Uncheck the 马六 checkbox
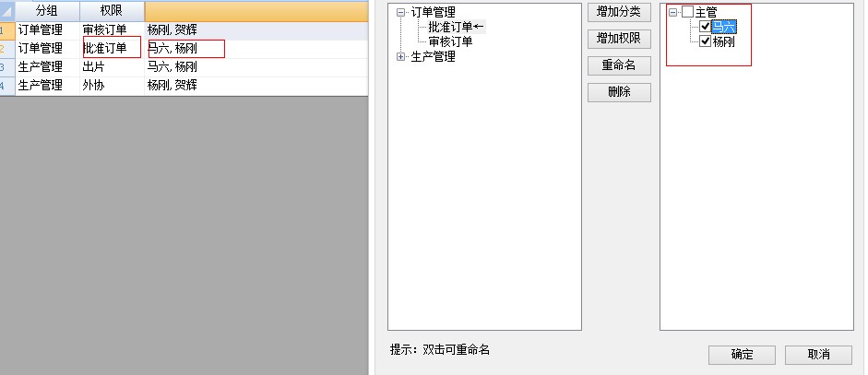 [x=706, y=27]
